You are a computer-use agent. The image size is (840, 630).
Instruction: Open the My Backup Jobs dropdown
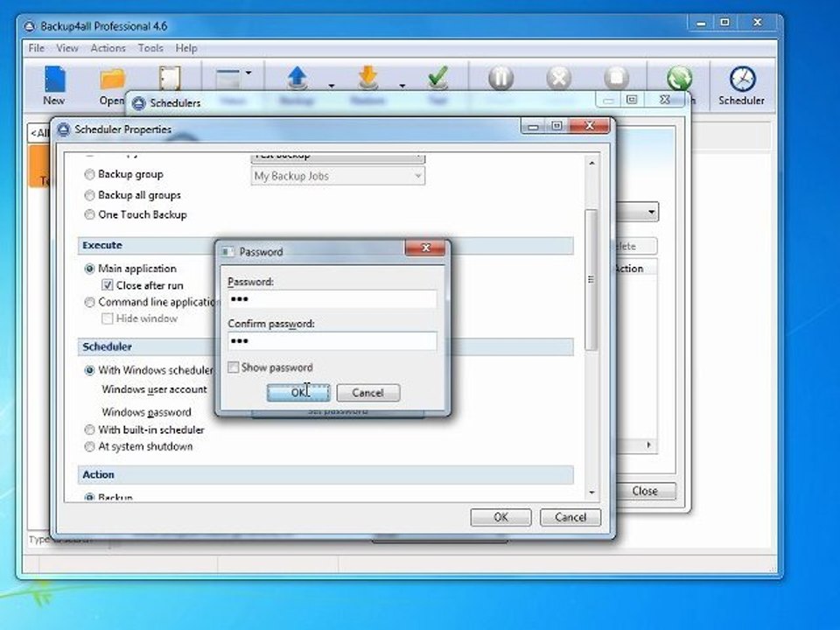tap(338, 176)
